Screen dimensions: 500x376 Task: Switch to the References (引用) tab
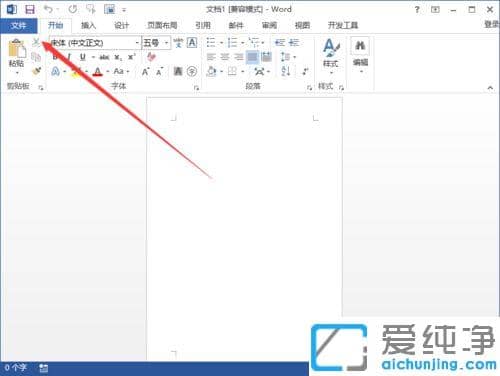tap(203, 25)
